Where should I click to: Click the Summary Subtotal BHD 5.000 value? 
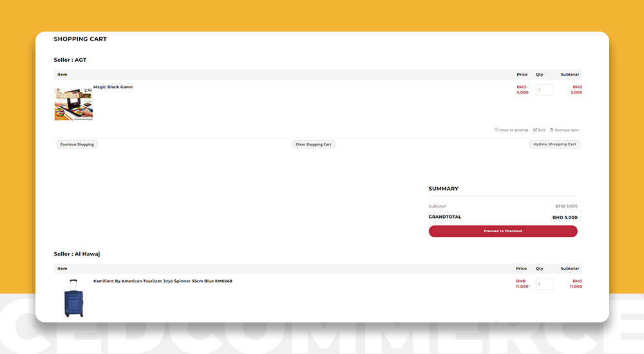point(566,206)
